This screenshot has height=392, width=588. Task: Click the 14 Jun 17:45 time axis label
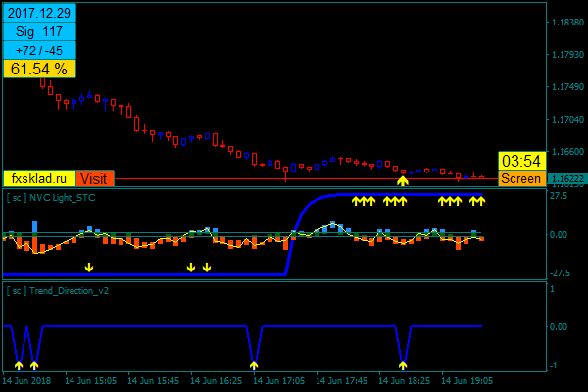pyautogui.click(x=341, y=381)
